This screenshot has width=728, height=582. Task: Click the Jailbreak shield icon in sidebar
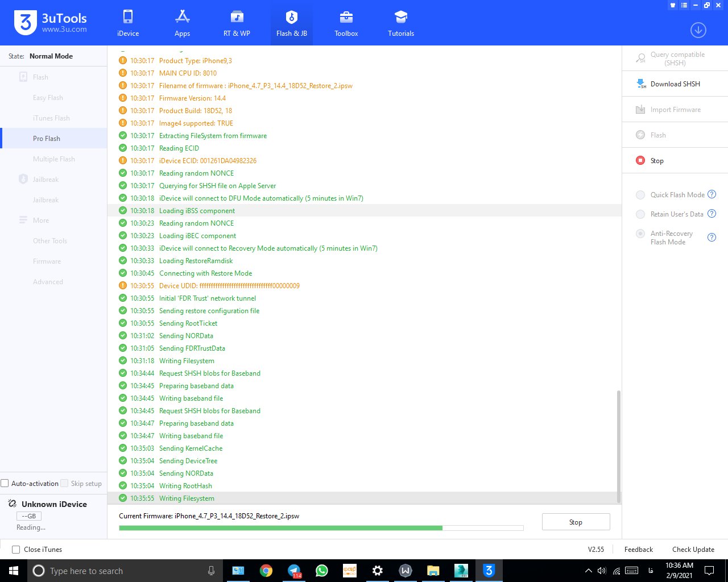tap(23, 180)
